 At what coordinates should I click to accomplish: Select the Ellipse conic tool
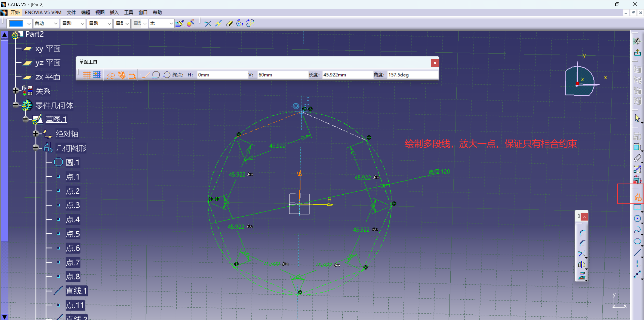637,242
